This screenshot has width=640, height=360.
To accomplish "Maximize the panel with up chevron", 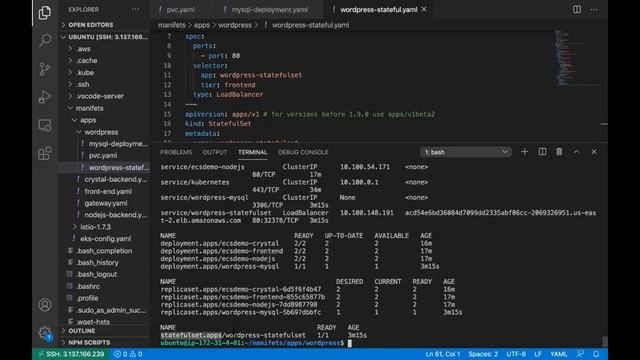I will pos(576,152).
